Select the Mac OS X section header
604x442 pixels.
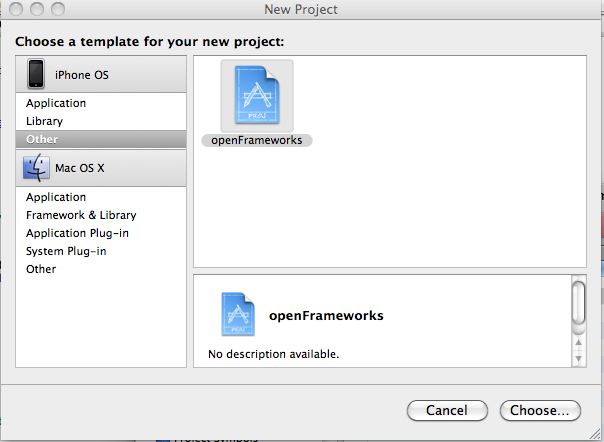101,168
